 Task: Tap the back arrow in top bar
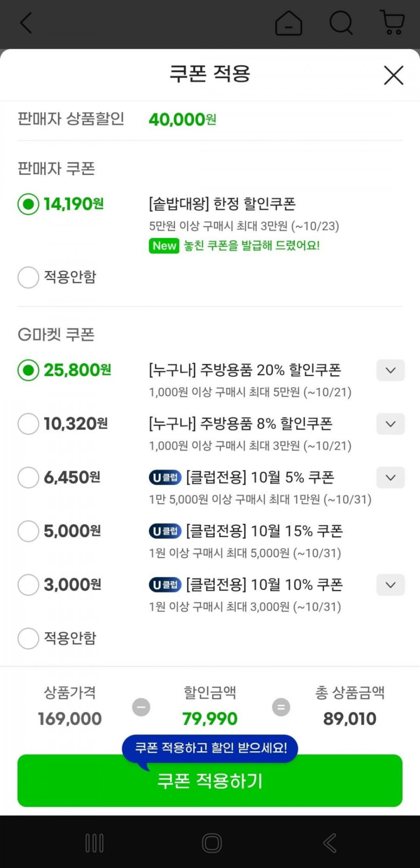click(x=26, y=23)
